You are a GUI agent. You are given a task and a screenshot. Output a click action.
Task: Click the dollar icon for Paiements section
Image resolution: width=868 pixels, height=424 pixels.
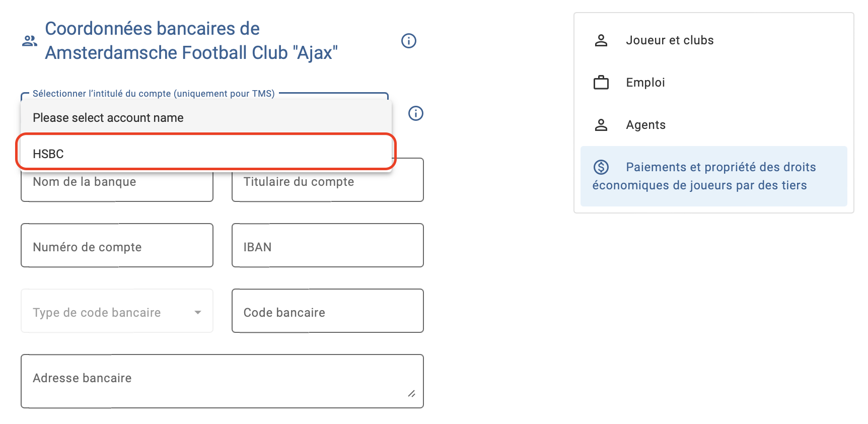(x=601, y=167)
